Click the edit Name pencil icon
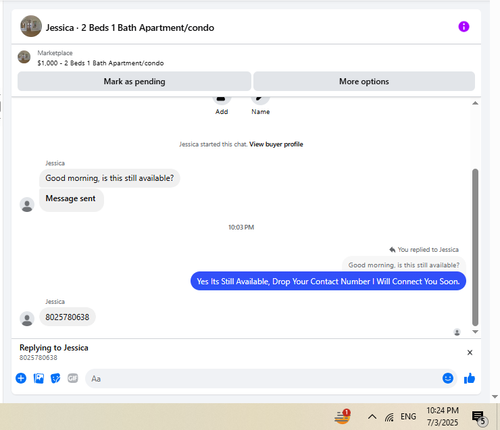Screen dimensions: 500x430 pyautogui.click(x=260, y=99)
